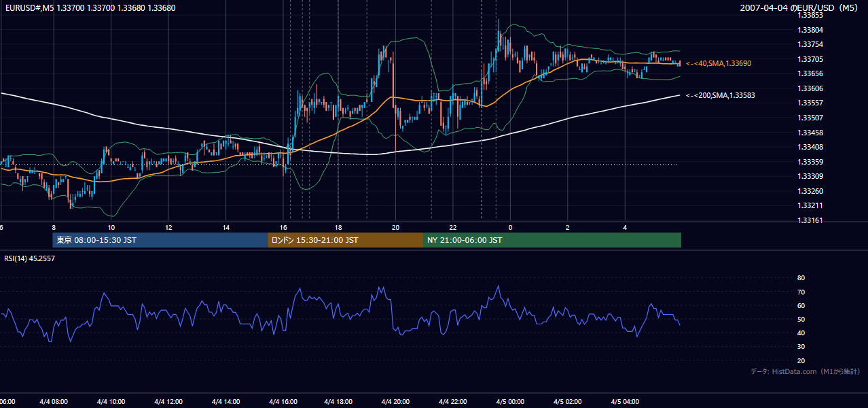Click price axis value 1.33705
Image resolution: width=868 pixels, height=408 pixels.
pyautogui.click(x=810, y=59)
